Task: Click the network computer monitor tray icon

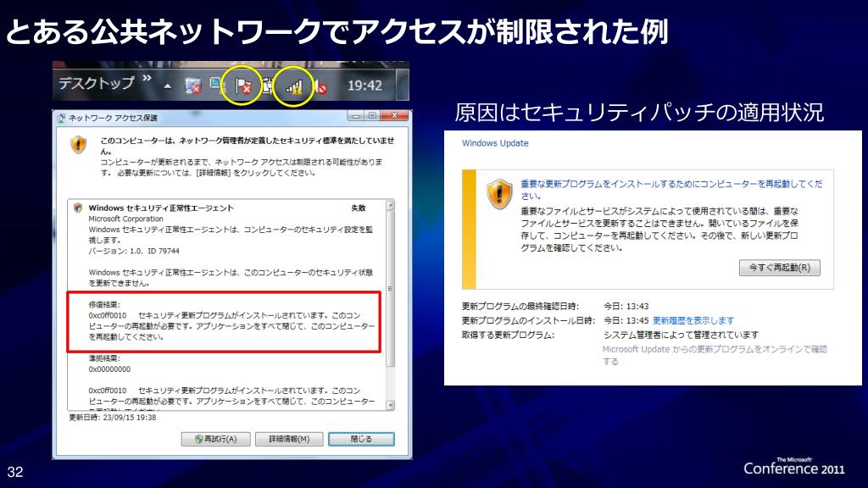Action: pos(216,85)
